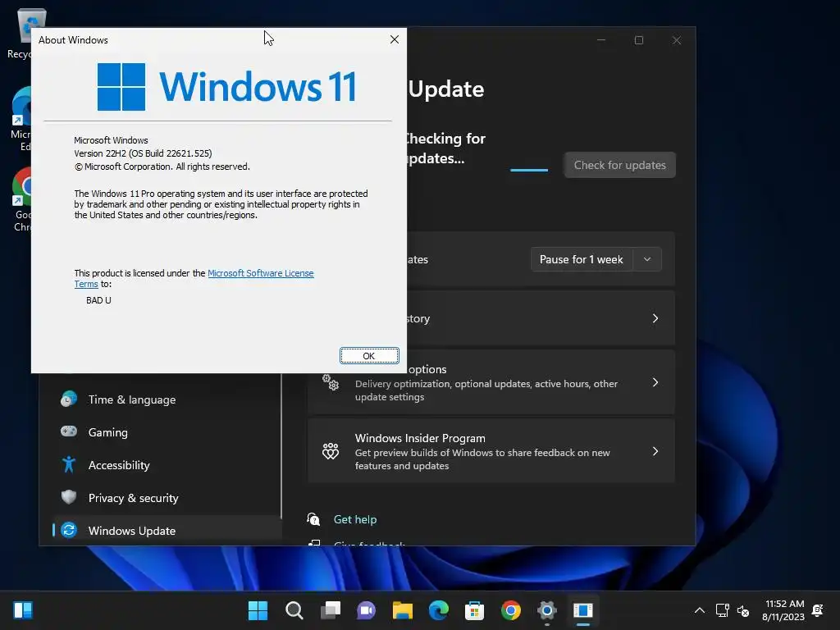Click the Version 22H2 build text
Image resolution: width=840 pixels, height=630 pixels.
click(143, 153)
